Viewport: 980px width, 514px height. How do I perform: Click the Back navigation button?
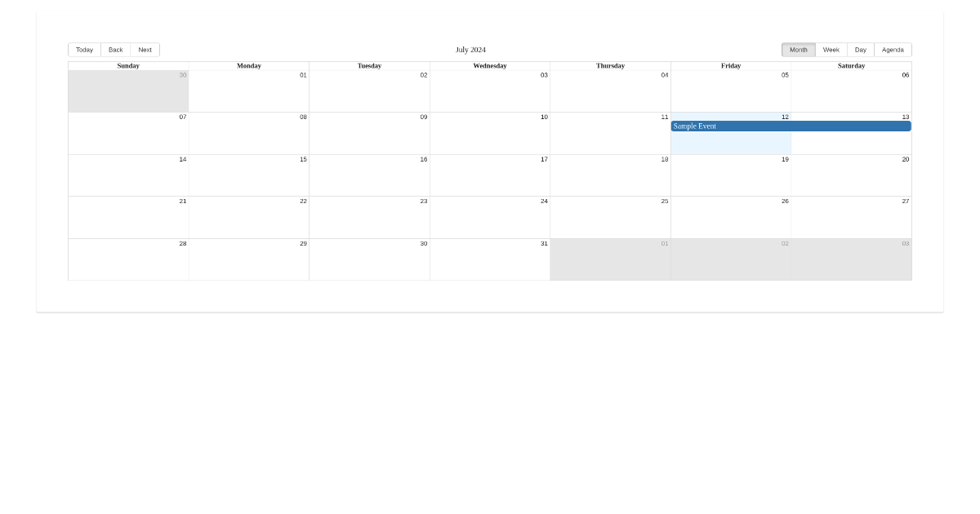click(115, 50)
